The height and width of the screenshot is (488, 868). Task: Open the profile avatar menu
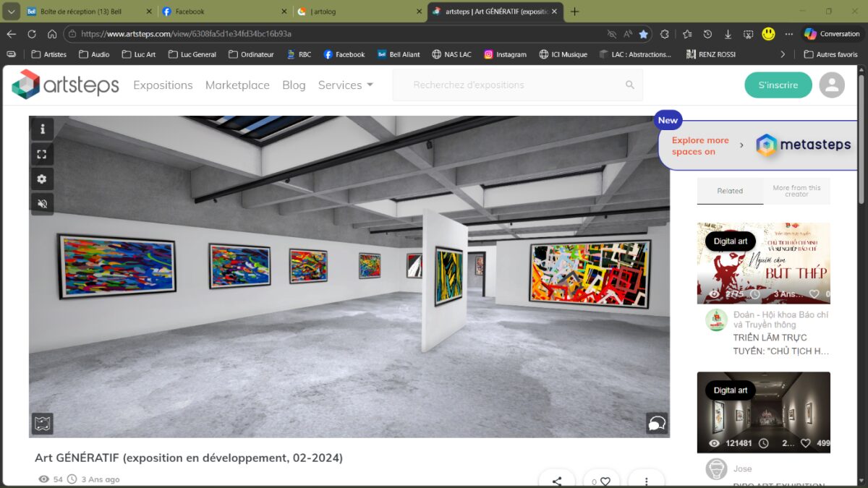pos(832,85)
